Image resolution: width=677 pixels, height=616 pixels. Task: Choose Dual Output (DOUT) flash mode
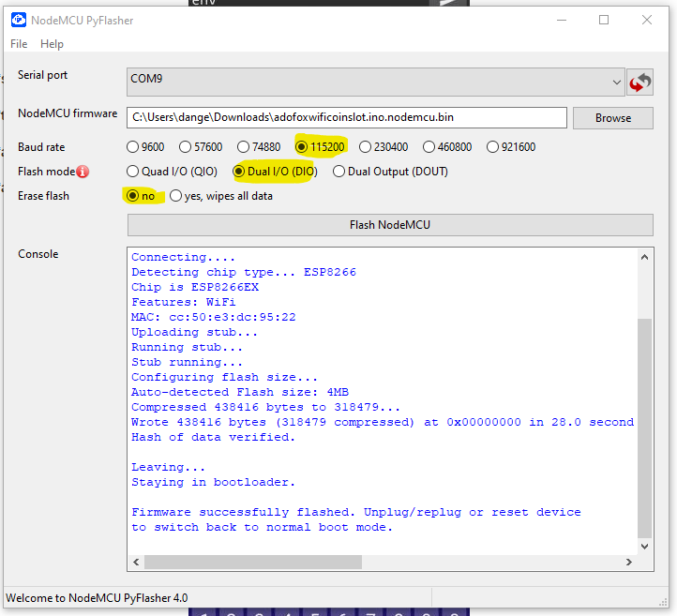pyautogui.click(x=339, y=172)
